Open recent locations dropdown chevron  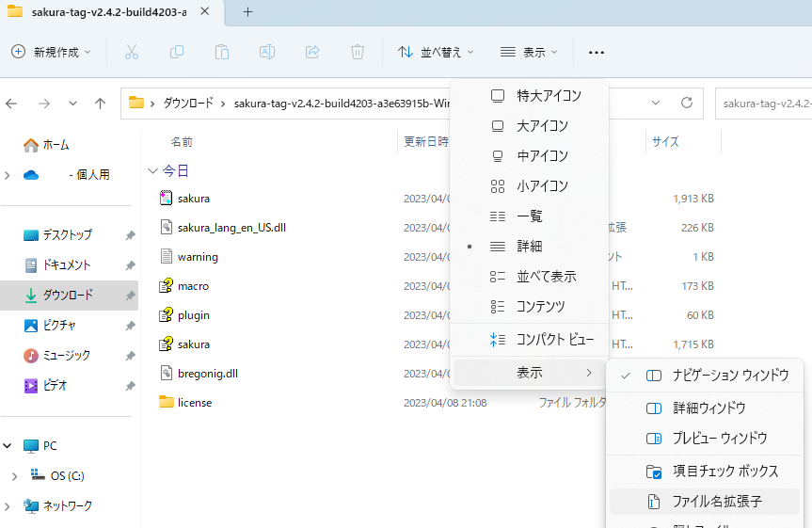tap(72, 104)
